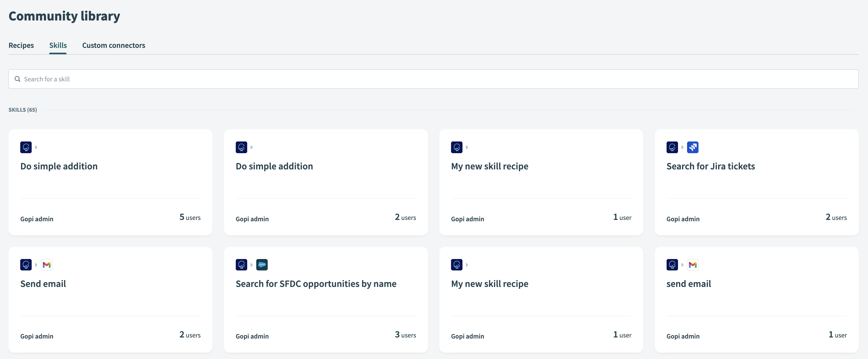Viewport: 868px width, 359px height.
Task: Click the Gmail icon on Send email card
Action: (47, 265)
